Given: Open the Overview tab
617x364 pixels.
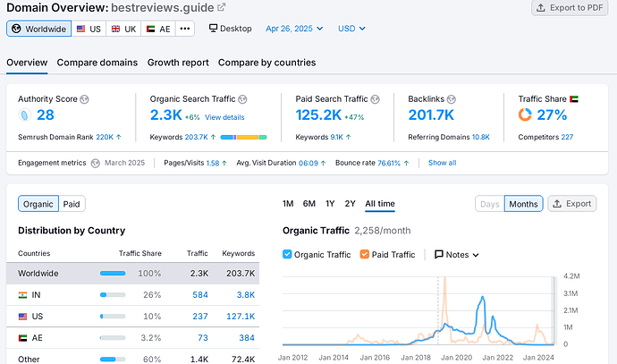Looking at the screenshot, I should 27,63.
